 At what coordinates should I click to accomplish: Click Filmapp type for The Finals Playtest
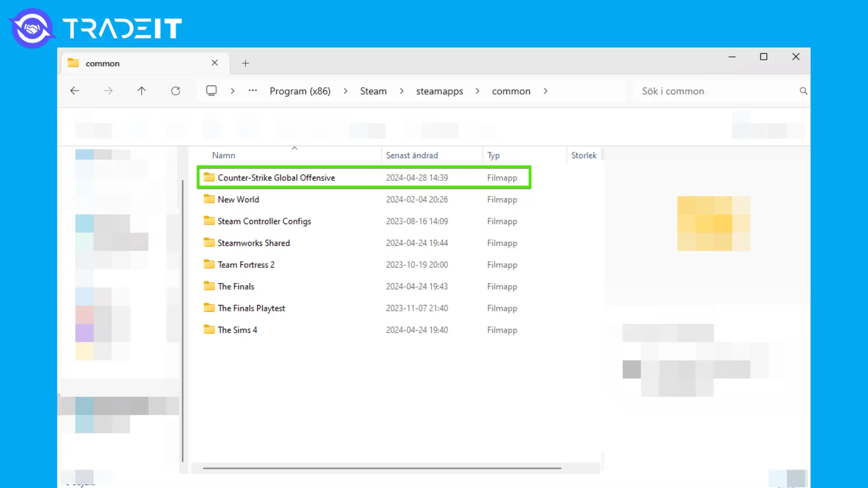click(502, 308)
